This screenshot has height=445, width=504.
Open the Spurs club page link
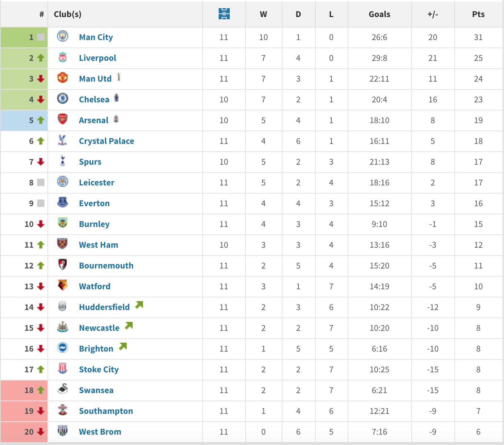coord(90,162)
